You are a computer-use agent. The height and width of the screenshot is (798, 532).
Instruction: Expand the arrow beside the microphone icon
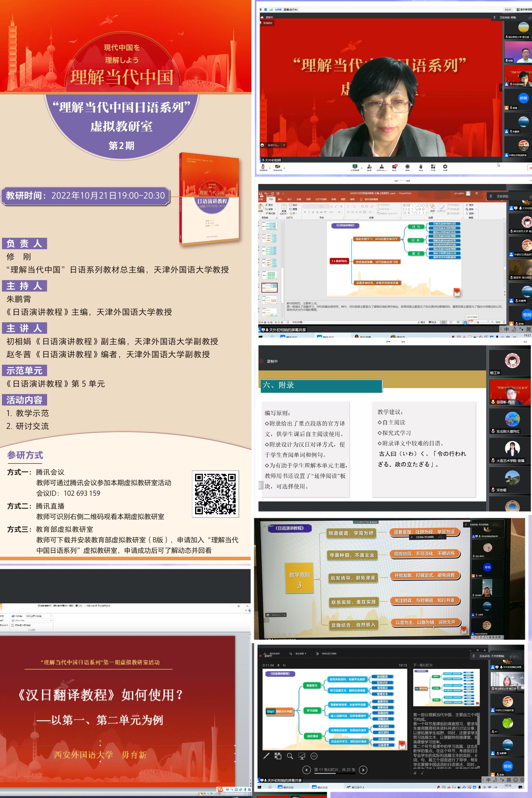click(270, 168)
